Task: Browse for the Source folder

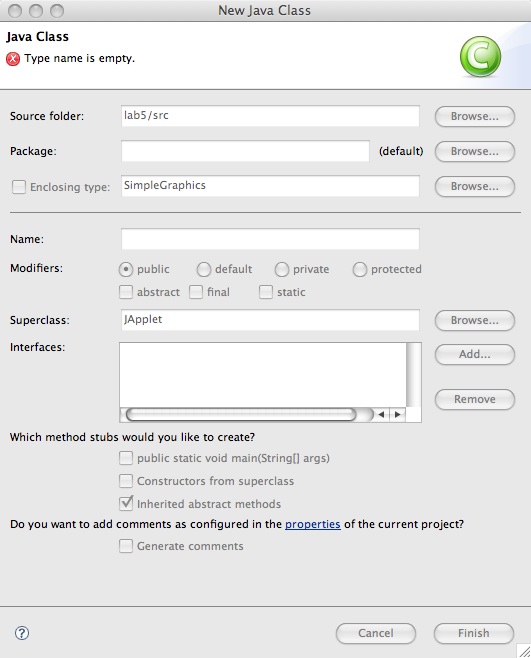Action: click(x=475, y=116)
